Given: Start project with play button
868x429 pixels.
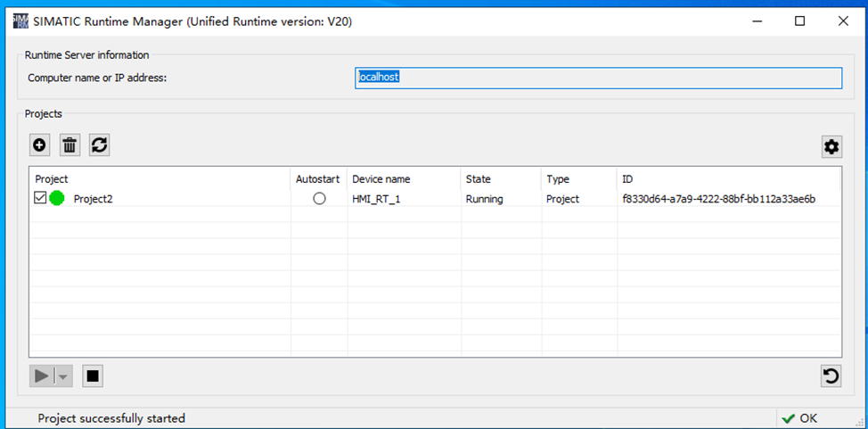Looking at the screenshot, I should pos(42,376).
